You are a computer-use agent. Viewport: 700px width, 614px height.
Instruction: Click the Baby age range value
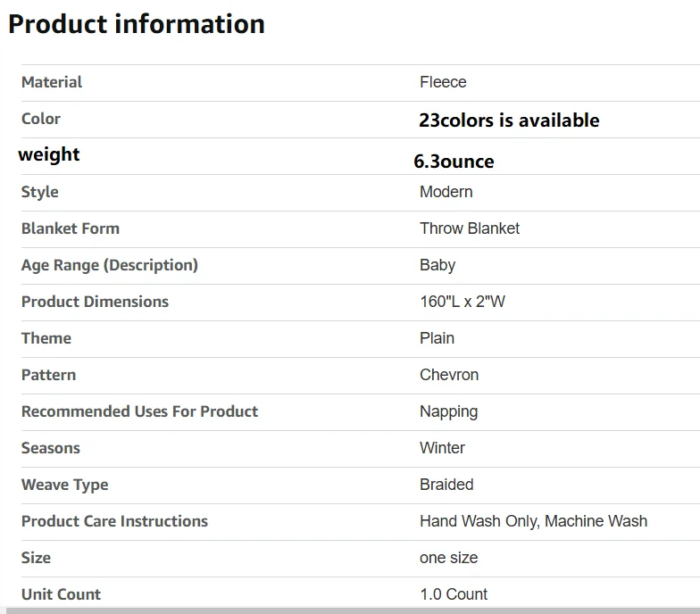tap(437, 265)
